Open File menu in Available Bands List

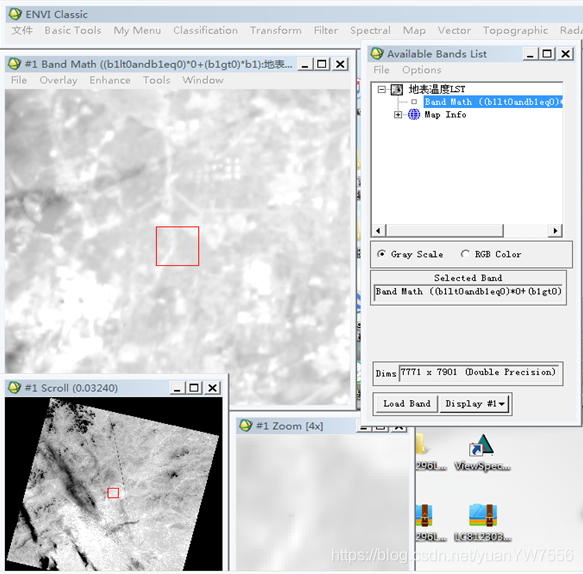(381, 70)
